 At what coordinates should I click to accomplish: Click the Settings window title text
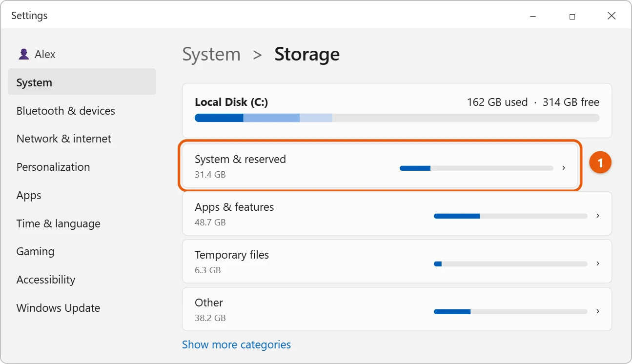29,16
